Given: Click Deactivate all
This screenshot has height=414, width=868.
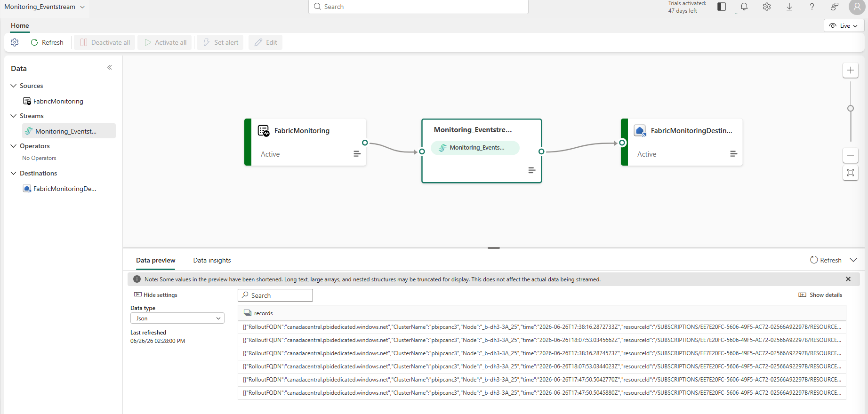Looking at the screenshot, I should 105,42.
